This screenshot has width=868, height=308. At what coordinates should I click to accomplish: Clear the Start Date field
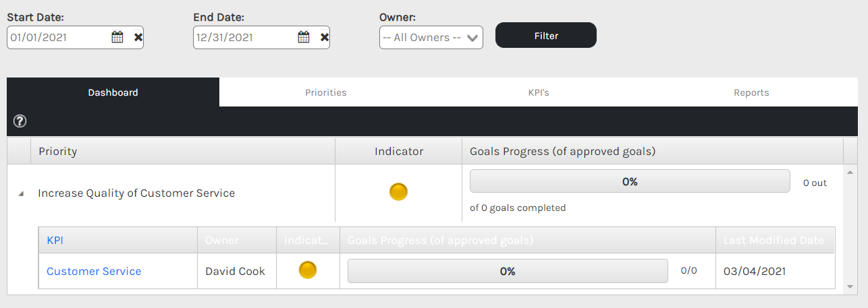coord(138,38)
